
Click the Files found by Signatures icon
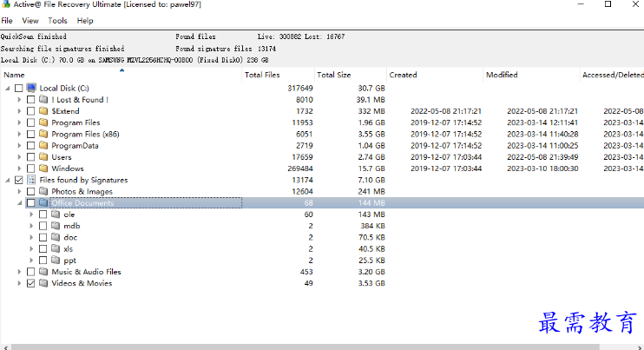click(31, 180)
